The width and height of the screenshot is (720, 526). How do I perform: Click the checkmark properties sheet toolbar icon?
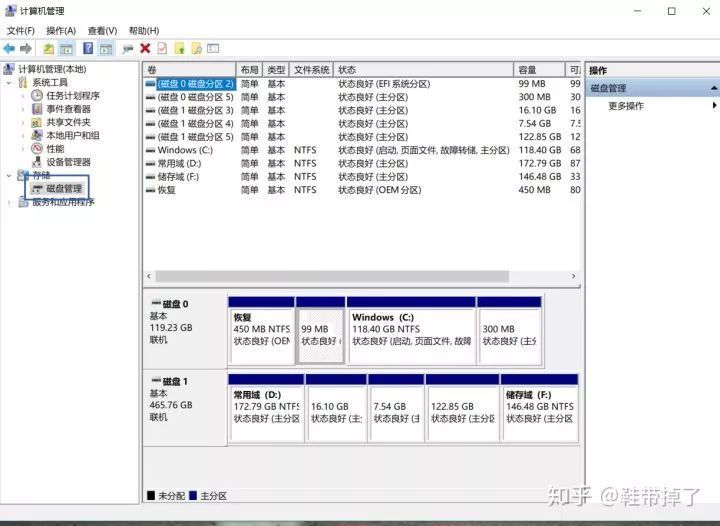(x=162, y=48)
